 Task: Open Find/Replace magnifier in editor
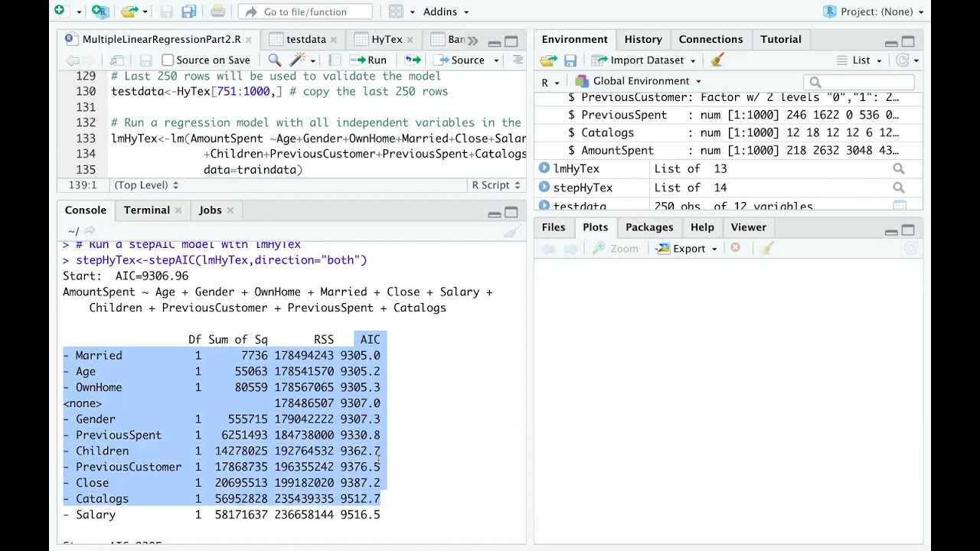coord(274,60)
